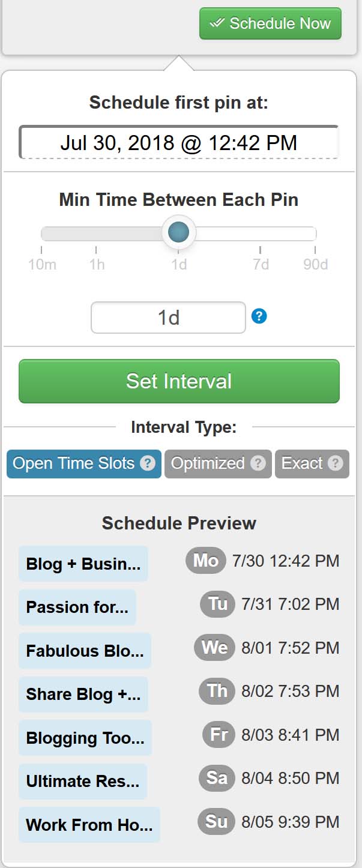Click the Tu day badge

[x=217, y=604]
